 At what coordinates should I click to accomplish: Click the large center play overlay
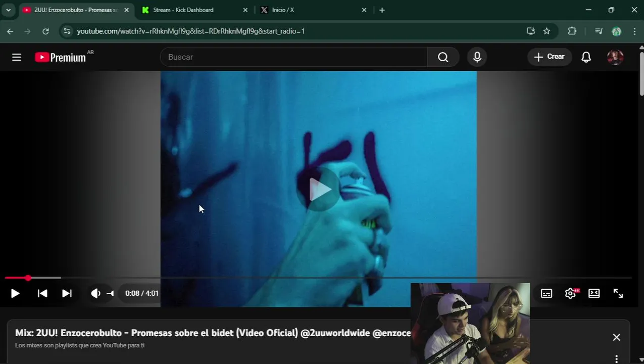pyautogui.click(x=319, y=189)
